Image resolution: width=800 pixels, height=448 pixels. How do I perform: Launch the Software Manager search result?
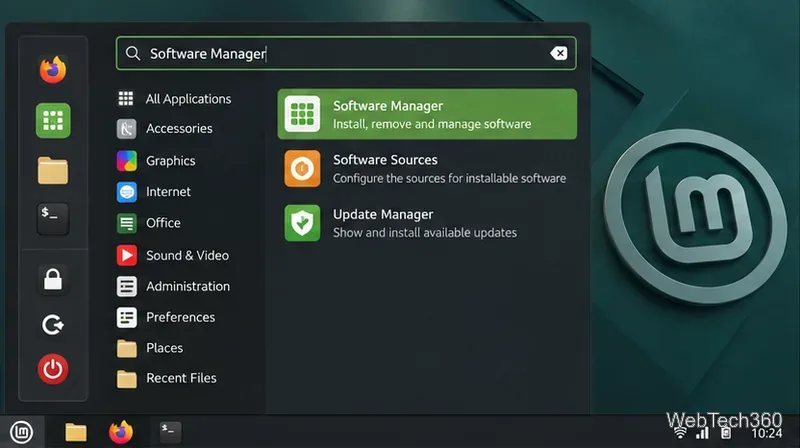click(x=427, y=114)
